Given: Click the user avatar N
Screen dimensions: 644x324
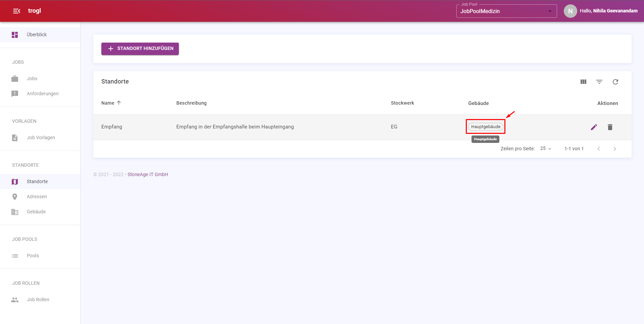Looking at the screenshot, I should 571,11.
